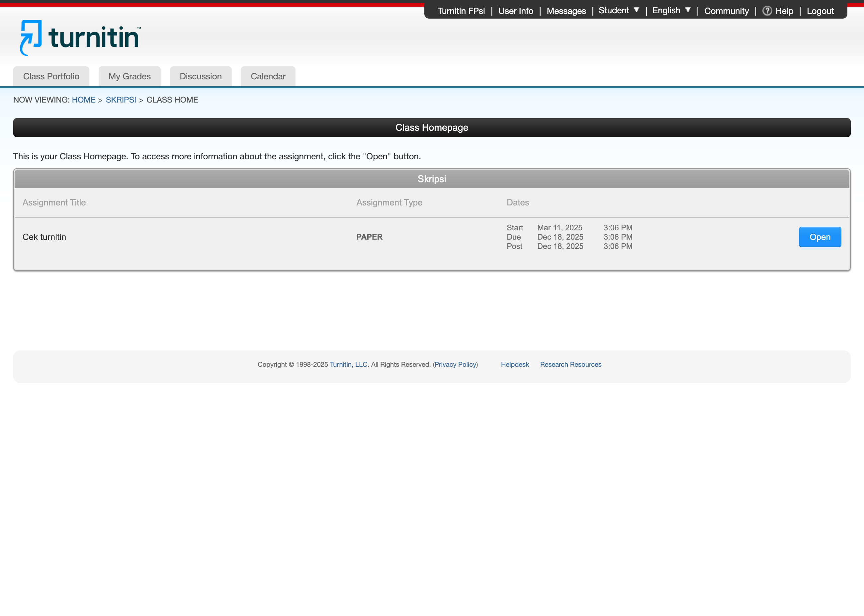Select the Cek turnitin assignment title
864x616 pixels.
point(44,237)
